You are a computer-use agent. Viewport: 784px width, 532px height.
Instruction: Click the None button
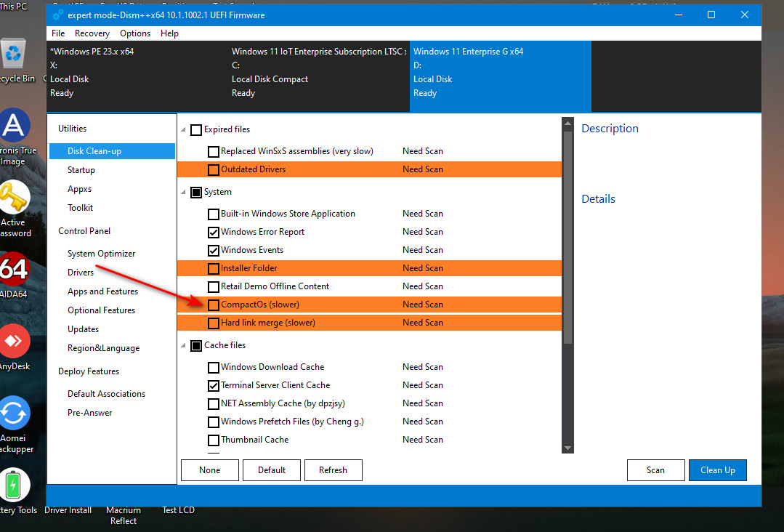209,470
